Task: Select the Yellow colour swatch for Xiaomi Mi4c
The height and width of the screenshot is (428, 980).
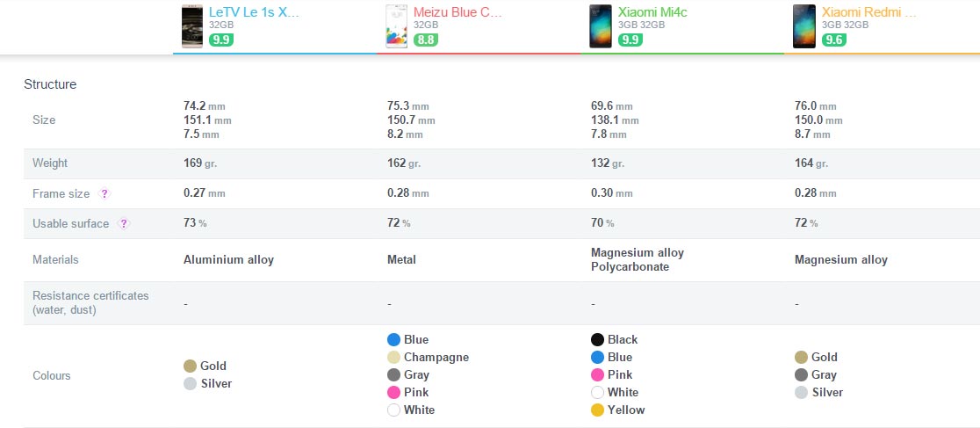Action: click(x=597, y=410)
